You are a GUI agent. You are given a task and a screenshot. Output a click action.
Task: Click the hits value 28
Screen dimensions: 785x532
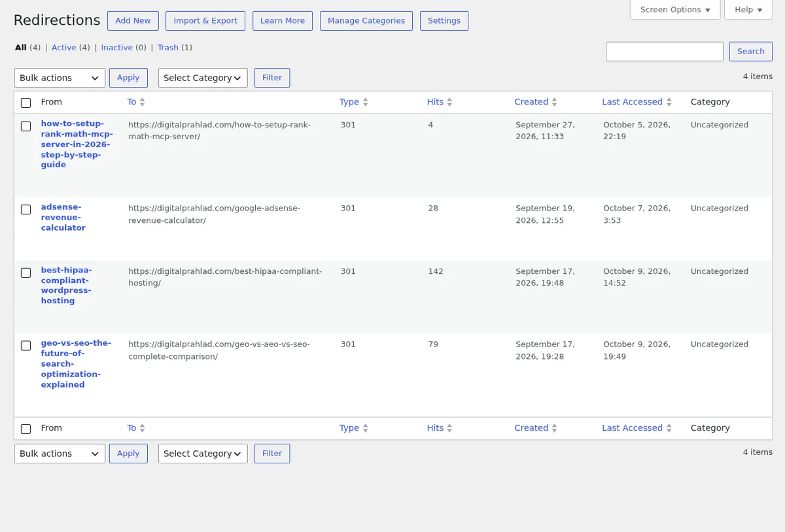tap(433, 208)
